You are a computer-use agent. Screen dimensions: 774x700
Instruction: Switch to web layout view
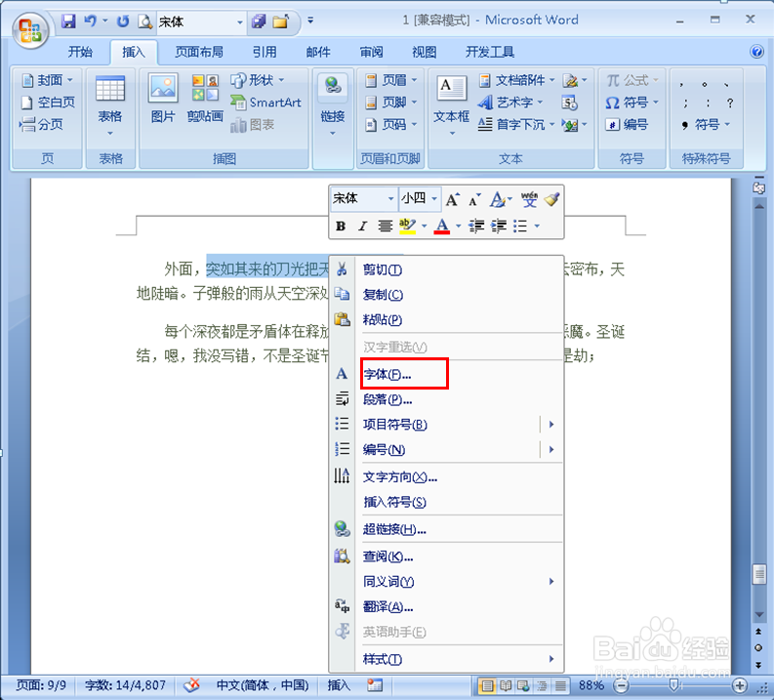click(523, 685)
